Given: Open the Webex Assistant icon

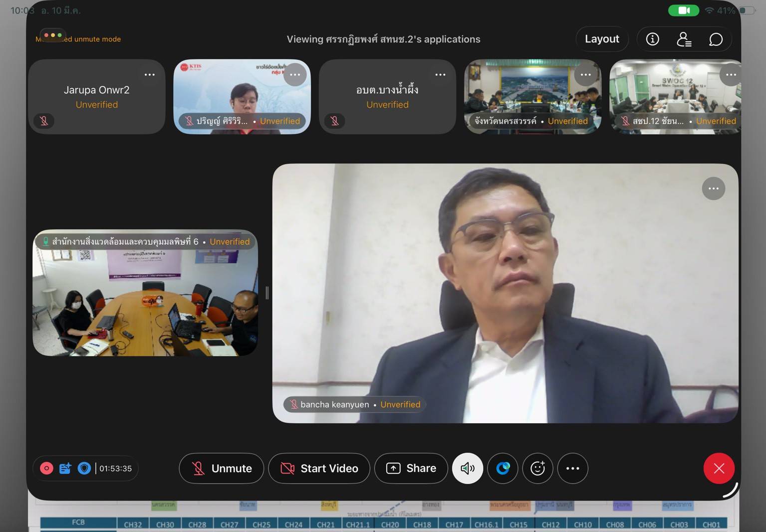Looking at the screenshot, I should click(503, 468).
